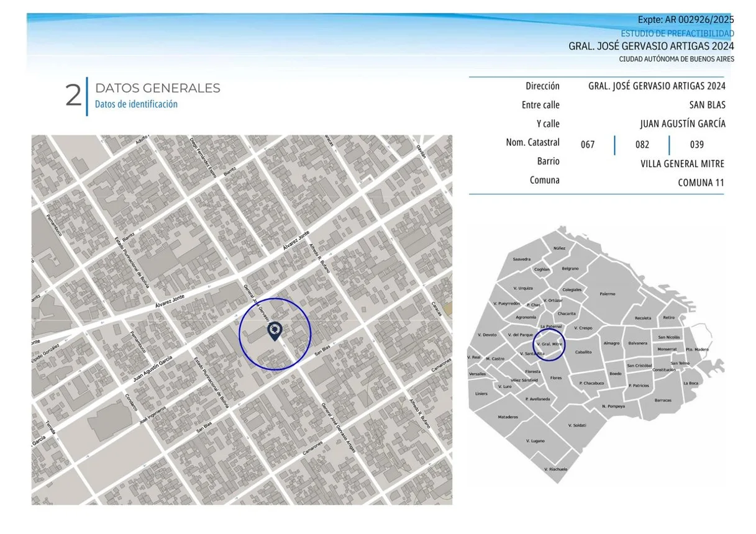This screenshot has width=756, height=534.
Task: Select "Almagro" on the neighborhood map
Action: click(612, 343)
